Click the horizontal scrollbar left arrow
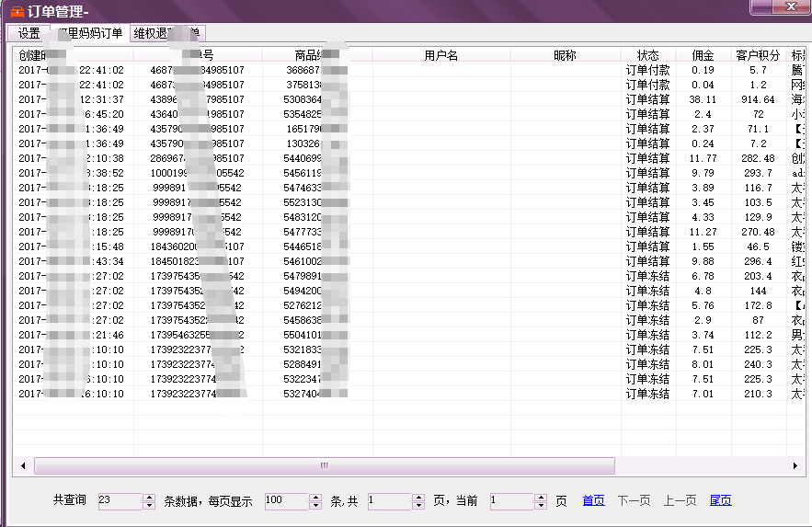This screenshot has height=527, width=812. tap(23, 465)
